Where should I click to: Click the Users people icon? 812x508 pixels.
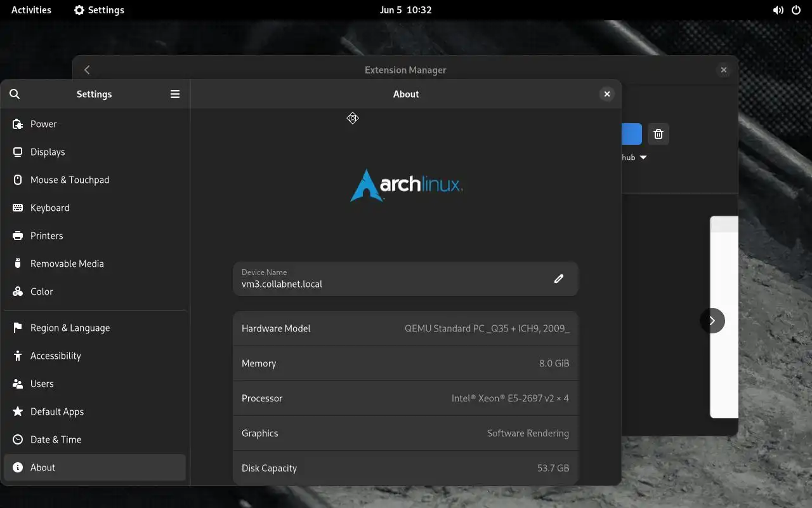pyautogui.click(x=18, y=384)
